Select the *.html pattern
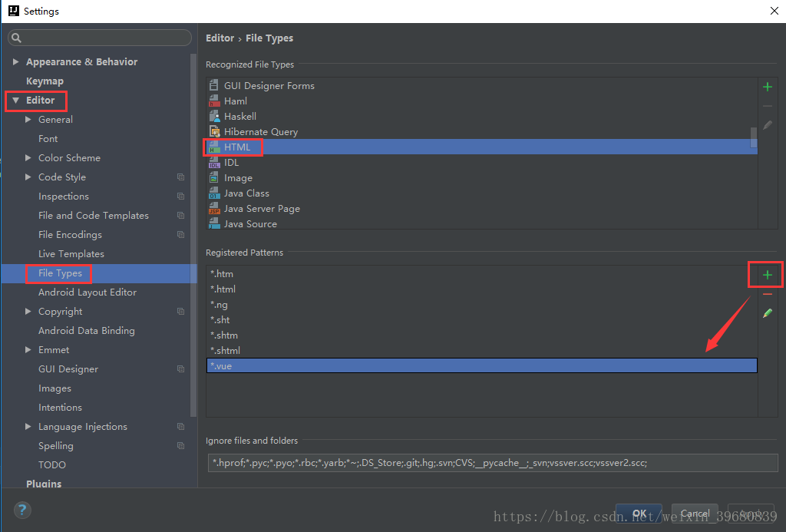786x532 pixels. (x=482, y=289)
